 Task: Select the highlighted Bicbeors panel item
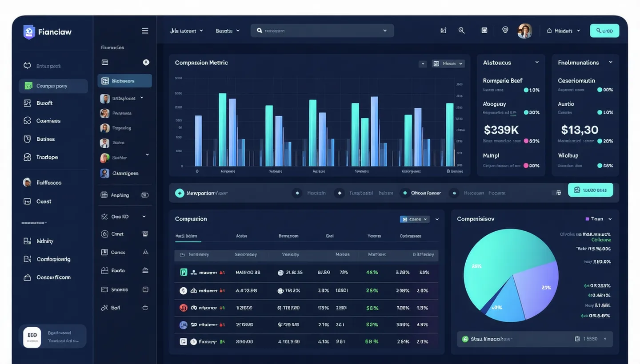(x=124, y=81)
